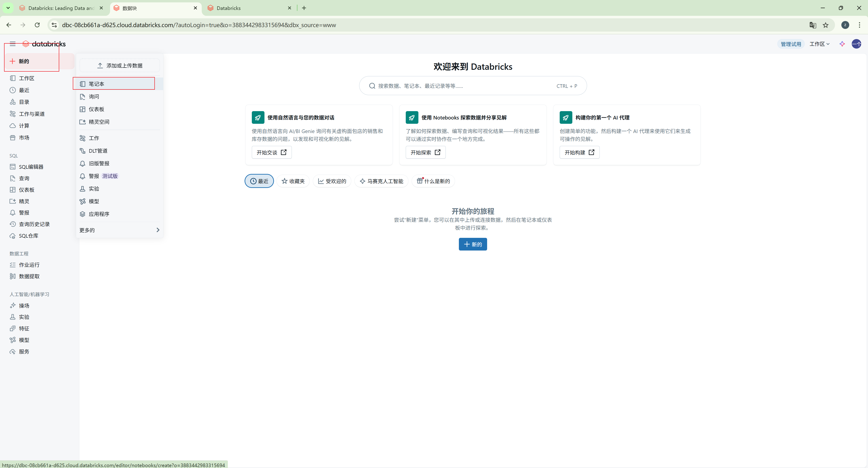Close the 数据块 tab
The width and height of the screenshot is (868, 468).
coord(196,8)
